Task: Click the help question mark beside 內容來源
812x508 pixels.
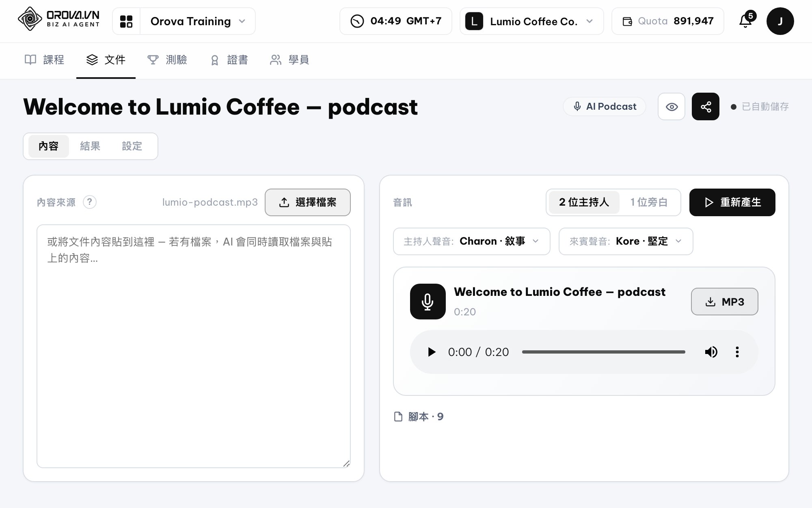Action: [x=90, y=202]
